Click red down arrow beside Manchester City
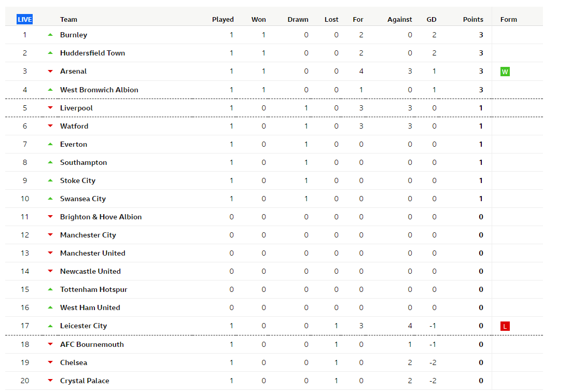The height and width of the screenshot is (392, 571). (50, 235)
